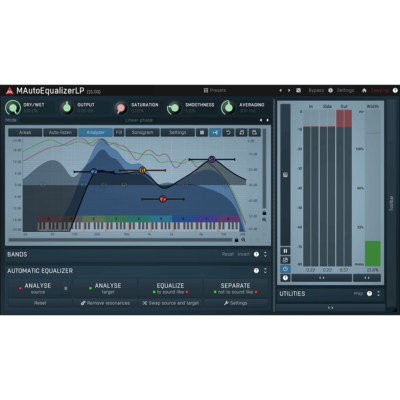This screenshot has width=400, height=400.
Task: Open meters help question mark icon
Action: (285, 278)
